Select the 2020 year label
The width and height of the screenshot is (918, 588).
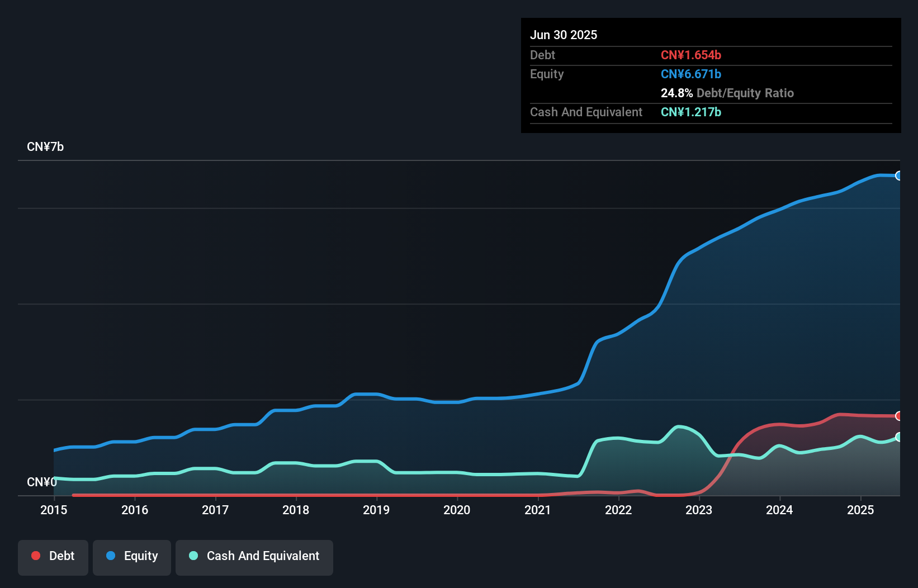[457, 510]
